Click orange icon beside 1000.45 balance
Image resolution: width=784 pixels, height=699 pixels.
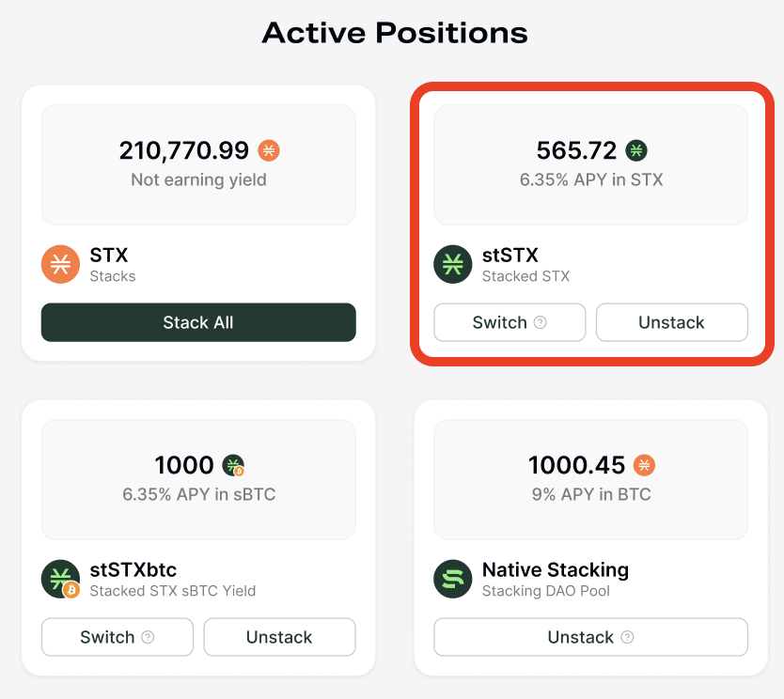(x=644, y=465)
